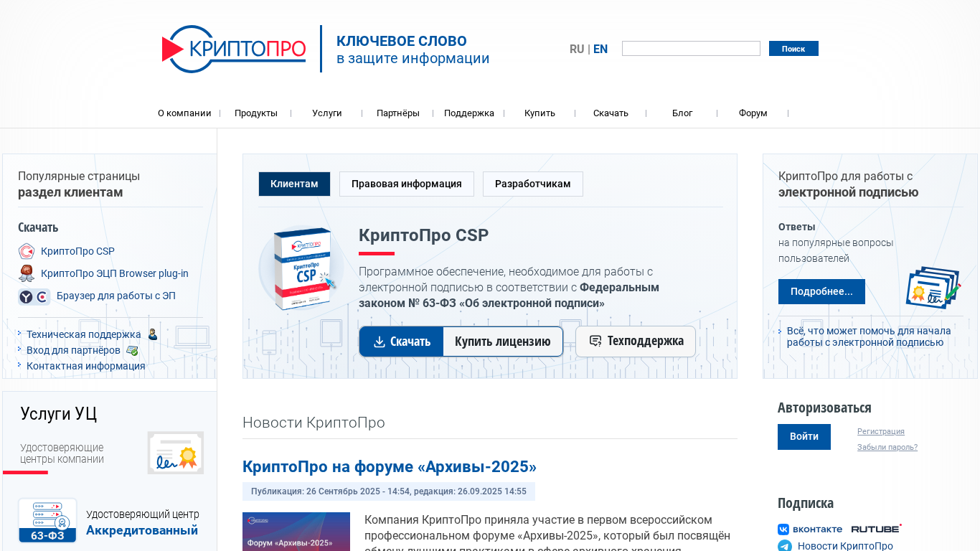Open the Скачать menu item
Viewport: 980px width, 551px height.
[x=611, y=113]
